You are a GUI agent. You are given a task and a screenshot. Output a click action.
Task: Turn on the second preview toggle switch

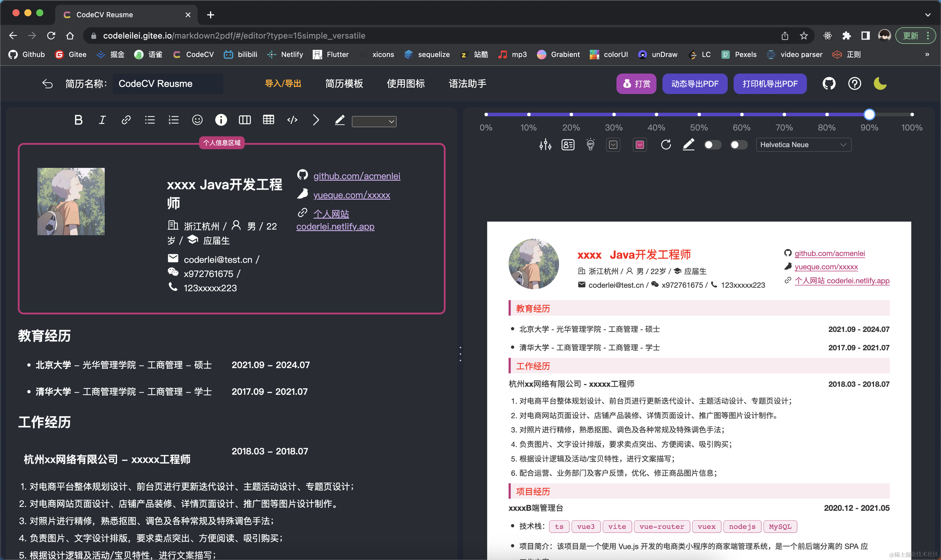738,145
